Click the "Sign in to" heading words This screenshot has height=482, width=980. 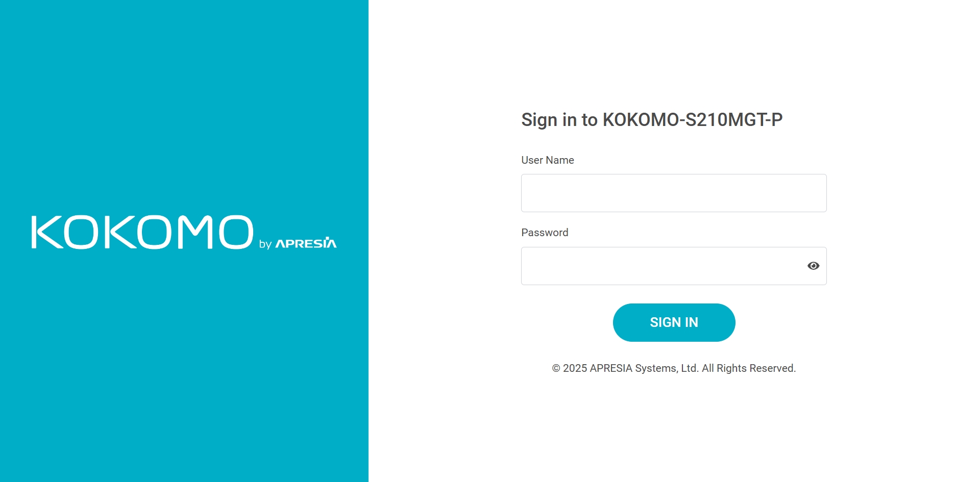[x=559, y=120]
